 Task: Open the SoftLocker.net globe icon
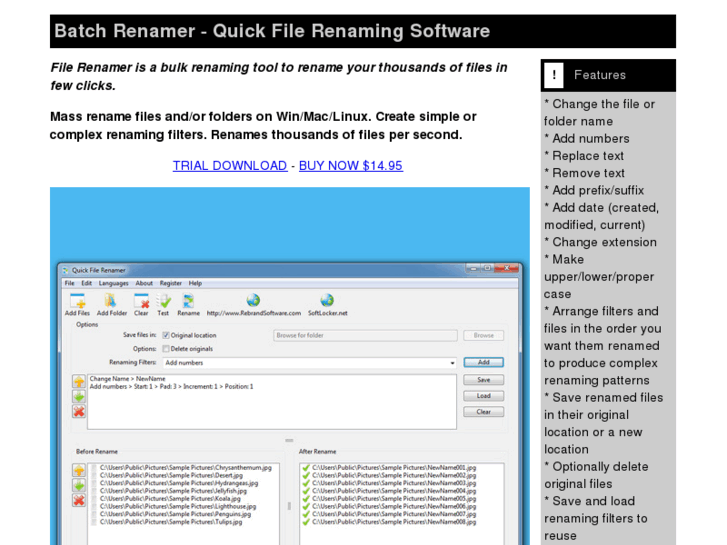pos(327,301)
